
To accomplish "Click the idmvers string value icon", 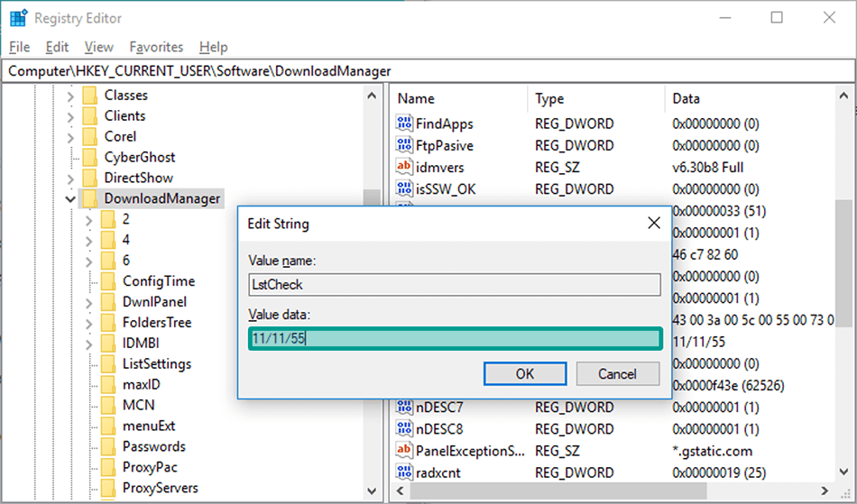I will [404, 167].
